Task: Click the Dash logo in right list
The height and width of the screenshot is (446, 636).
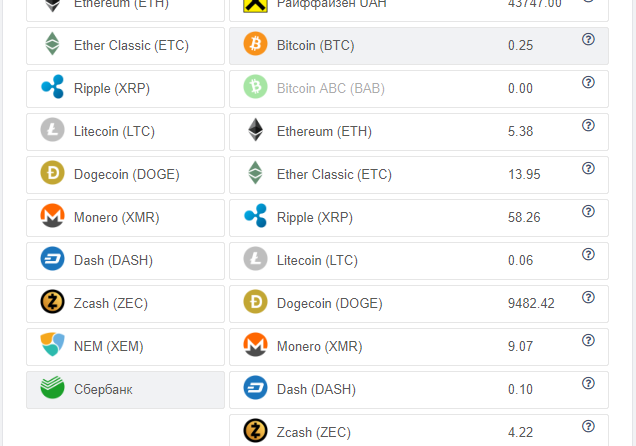Action: coord(256,389)
